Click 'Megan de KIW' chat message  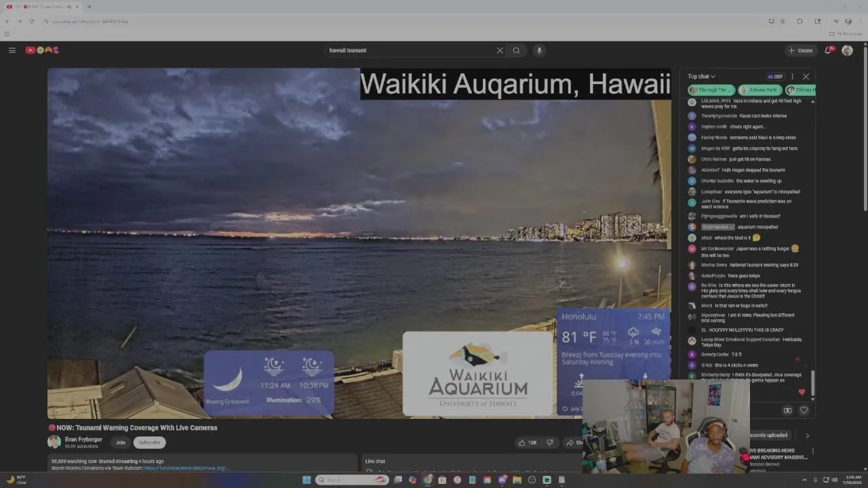tap(744, 148)
